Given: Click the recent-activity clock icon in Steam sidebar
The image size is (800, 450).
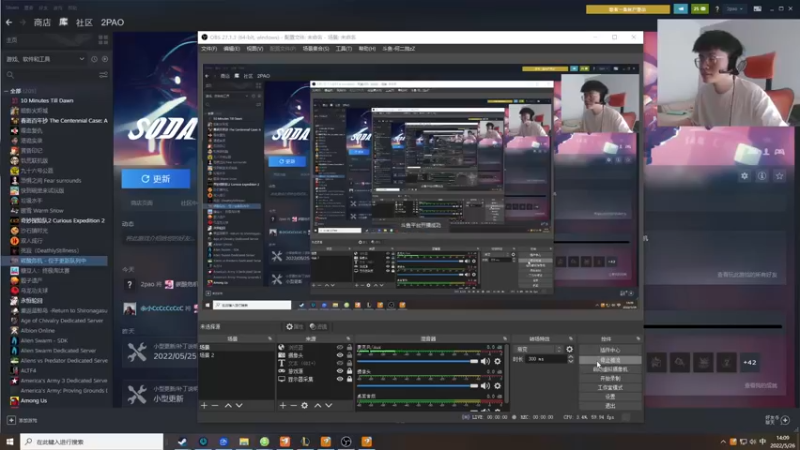Looking at the screenshot, I should tap(94, 59).
